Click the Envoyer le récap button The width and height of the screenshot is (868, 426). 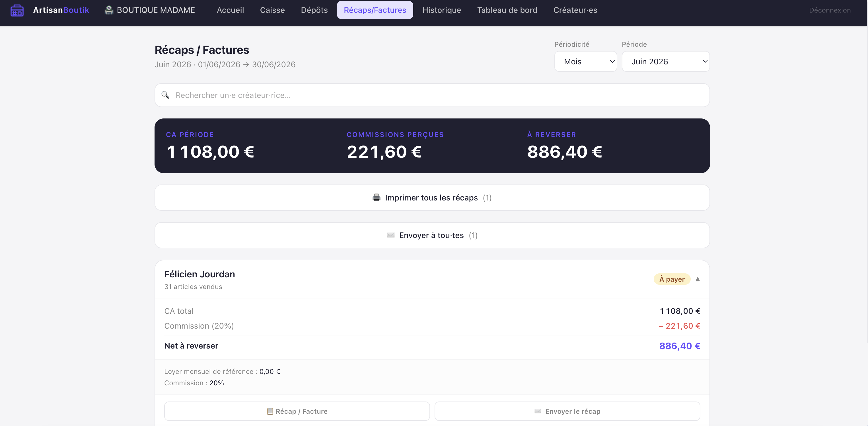click(x=567, y=411)
